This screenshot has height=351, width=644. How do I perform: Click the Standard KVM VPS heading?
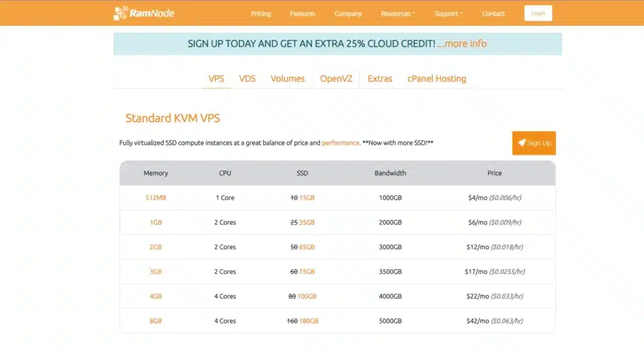point(172,118)
